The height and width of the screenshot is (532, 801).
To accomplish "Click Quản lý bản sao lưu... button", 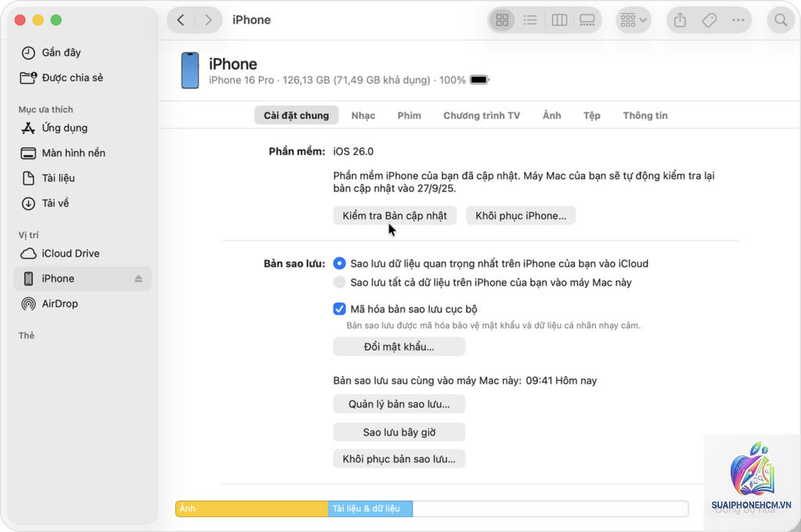I will coord(399,404).
